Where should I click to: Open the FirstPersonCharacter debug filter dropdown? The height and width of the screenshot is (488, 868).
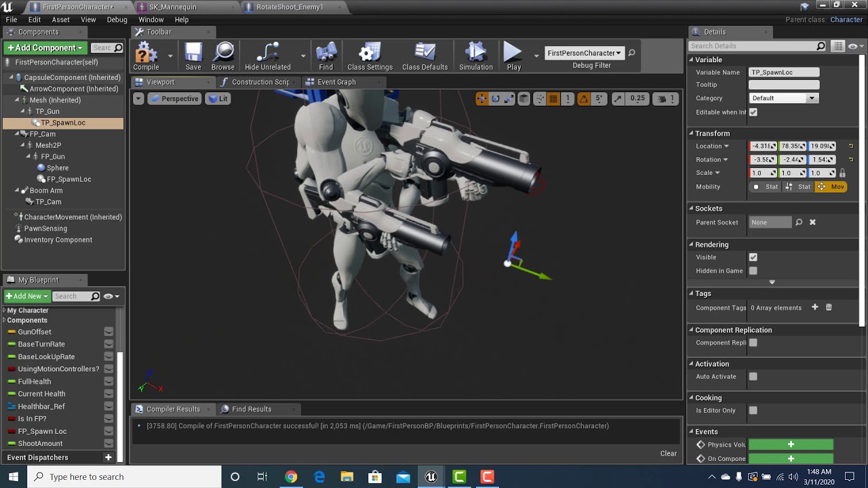point(584,53)
